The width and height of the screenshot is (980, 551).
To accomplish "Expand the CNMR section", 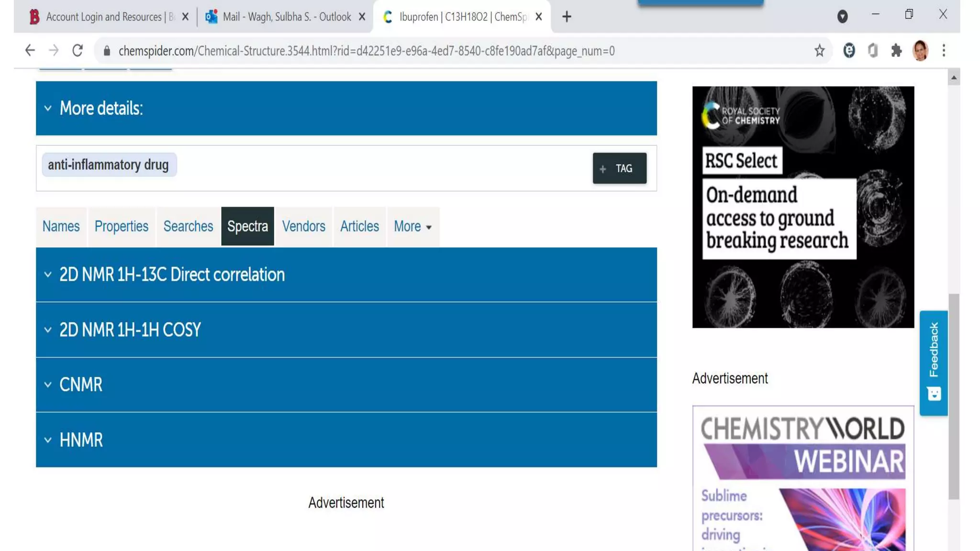I will point(81,385).
